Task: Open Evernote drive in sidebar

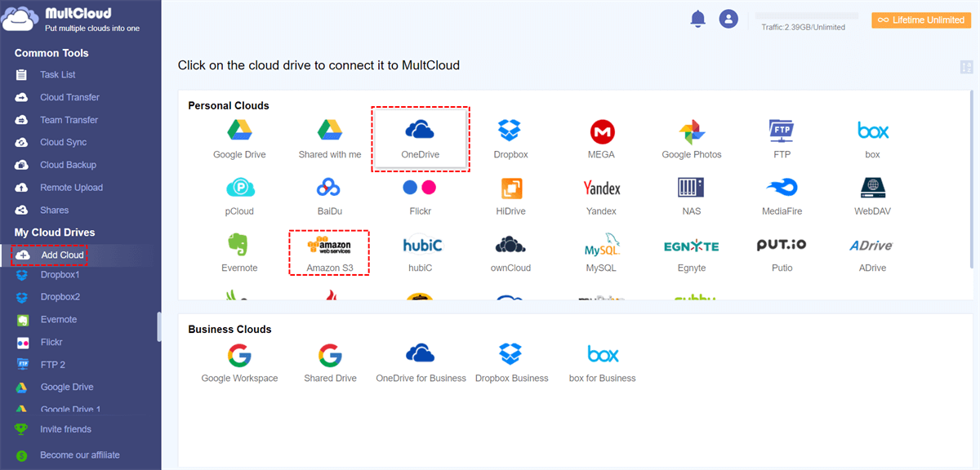Action: 58,320
